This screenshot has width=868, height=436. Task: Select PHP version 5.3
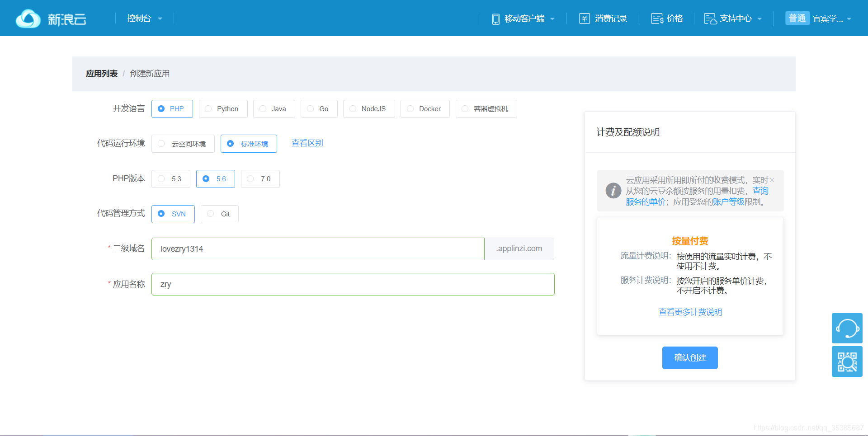coord(171,179)
